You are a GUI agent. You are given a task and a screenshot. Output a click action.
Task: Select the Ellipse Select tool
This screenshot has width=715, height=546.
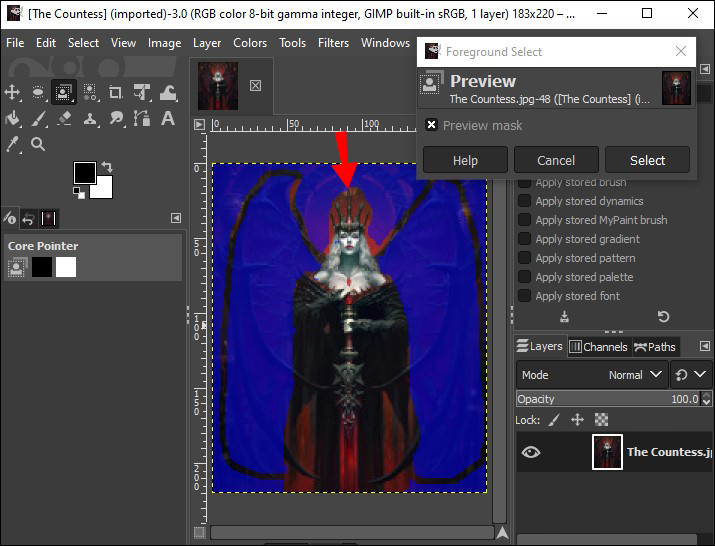pos(39,92)
